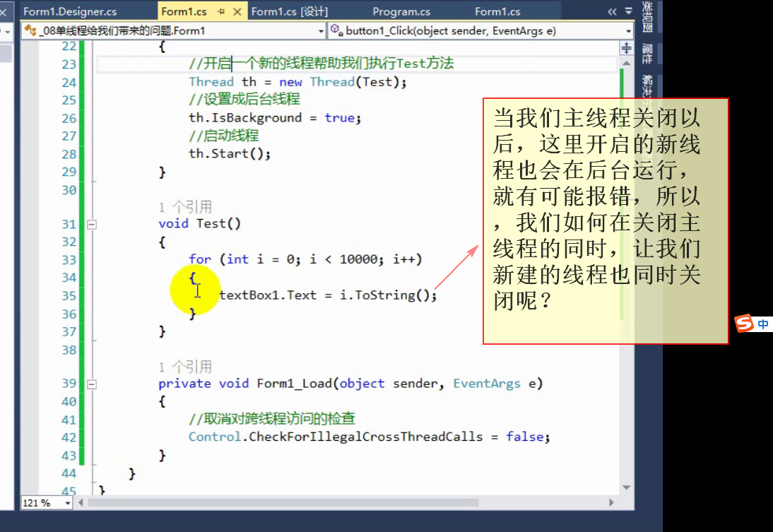Viewport: 773px width, 532px height.
Task: Click the comment '//取消对跨线程访问的检查'
Action: click(x=272, y=418)
